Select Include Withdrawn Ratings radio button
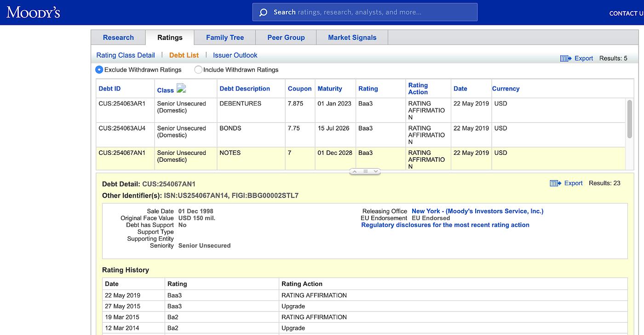 click(198, 70)
